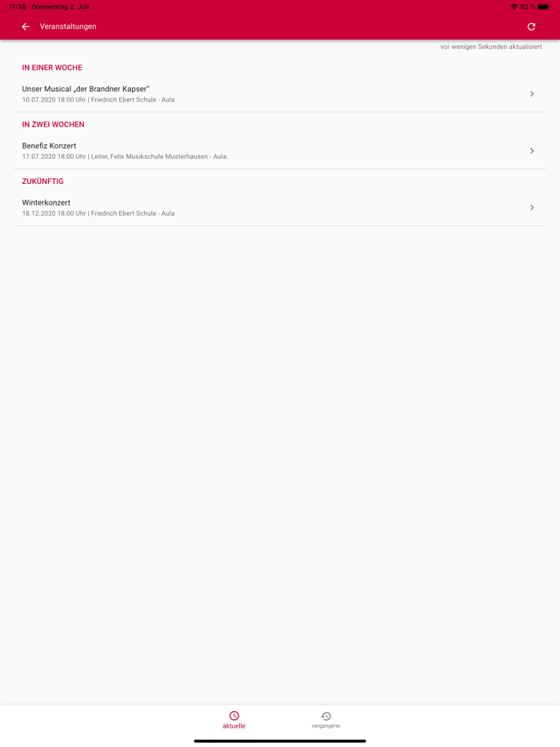Click the 10.07.2020 Friedrich Ebert Schule details
Image resolution: width=560 pixels, height=747 pixels.
point(98,99)
